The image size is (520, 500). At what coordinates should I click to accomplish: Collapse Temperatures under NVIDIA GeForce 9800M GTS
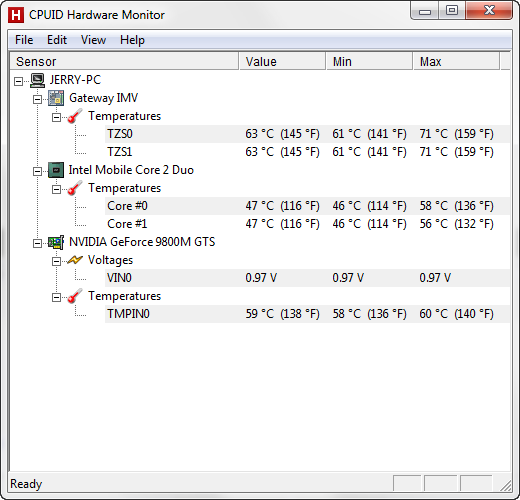coord(56,297)
